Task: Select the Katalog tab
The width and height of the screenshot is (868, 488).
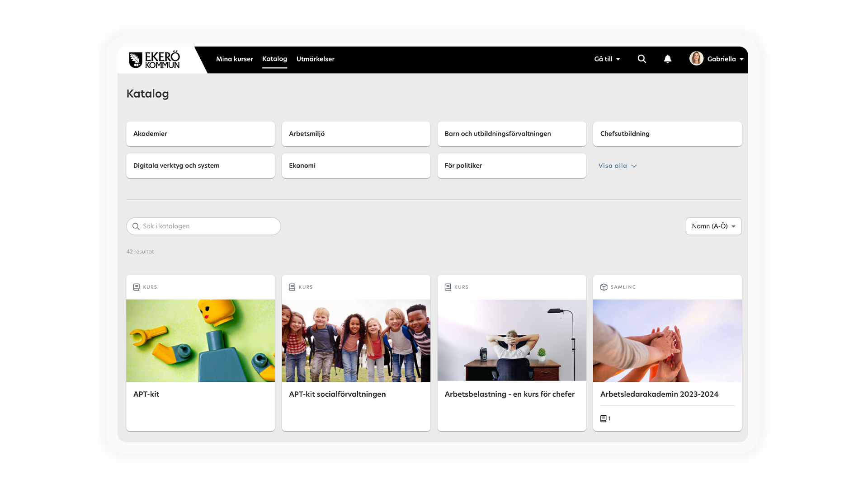Action: pyautogui.click(x=274, y=59)
